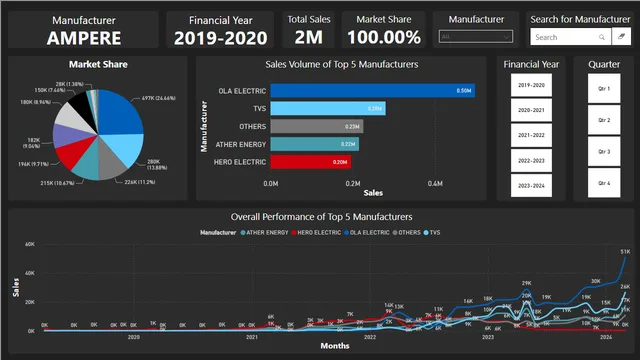Image resolution: width=640 pixels, height=360 pixels.
Task: Select financial year 2021-2022 slicer
Action: (531, 135)
